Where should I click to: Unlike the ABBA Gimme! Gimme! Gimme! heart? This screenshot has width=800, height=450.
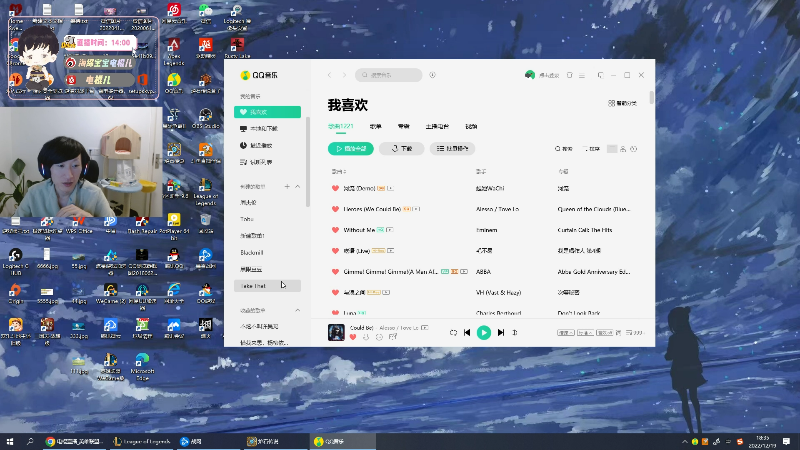pyautogui.click(x=335, y=272)
